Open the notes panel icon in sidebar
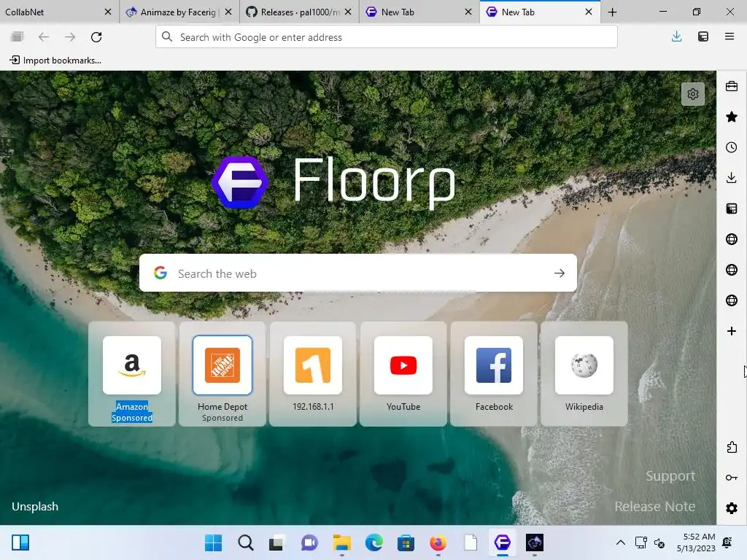The width and height of the screenshot is (747, 560). 731,209
